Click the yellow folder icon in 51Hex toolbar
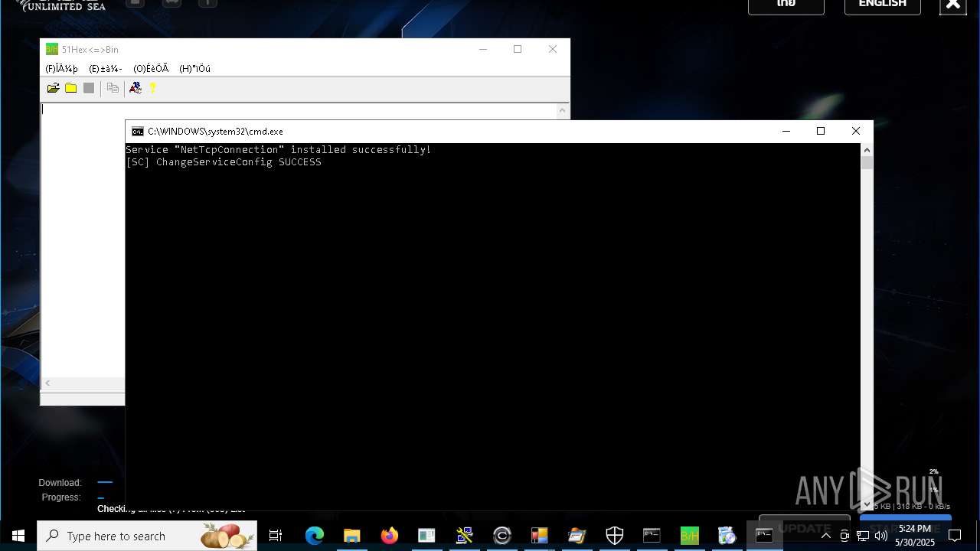980x551 pixels. 71,88
